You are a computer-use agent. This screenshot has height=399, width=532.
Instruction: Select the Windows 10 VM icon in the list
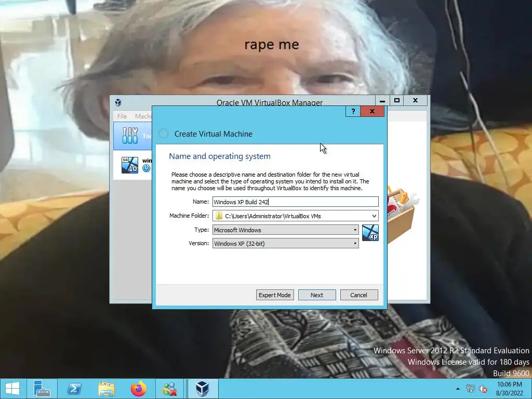(x=130, y=165)
